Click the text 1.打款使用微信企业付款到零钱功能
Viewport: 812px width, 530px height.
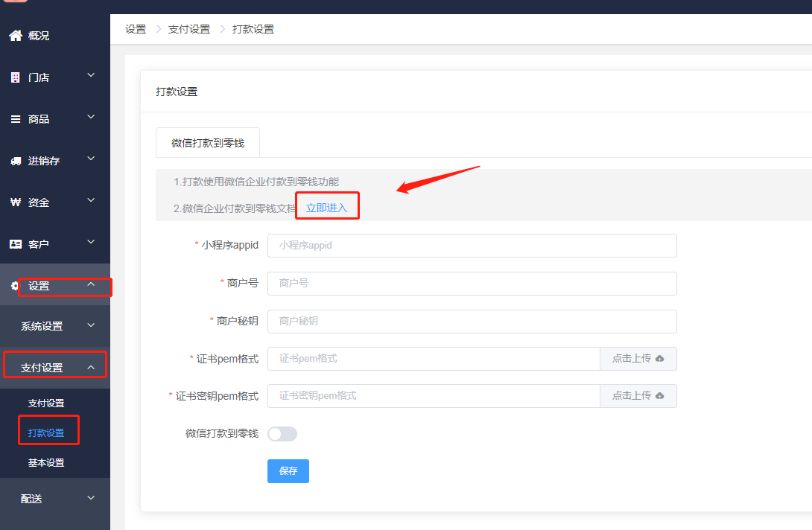(x=256, y=182)
